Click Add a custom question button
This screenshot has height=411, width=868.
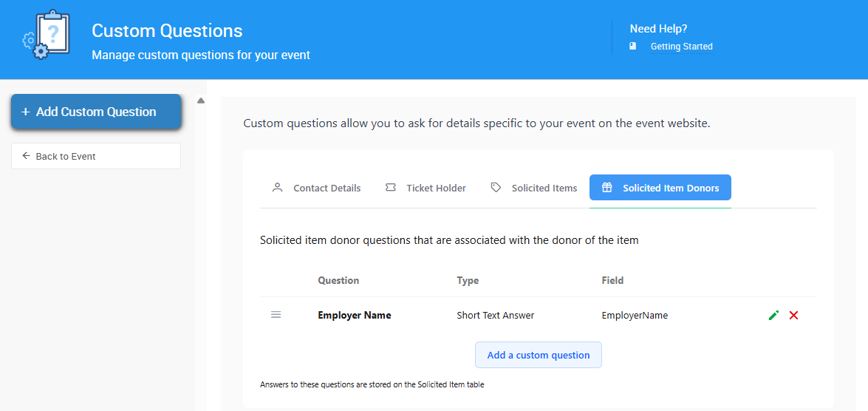pos(539,355)
